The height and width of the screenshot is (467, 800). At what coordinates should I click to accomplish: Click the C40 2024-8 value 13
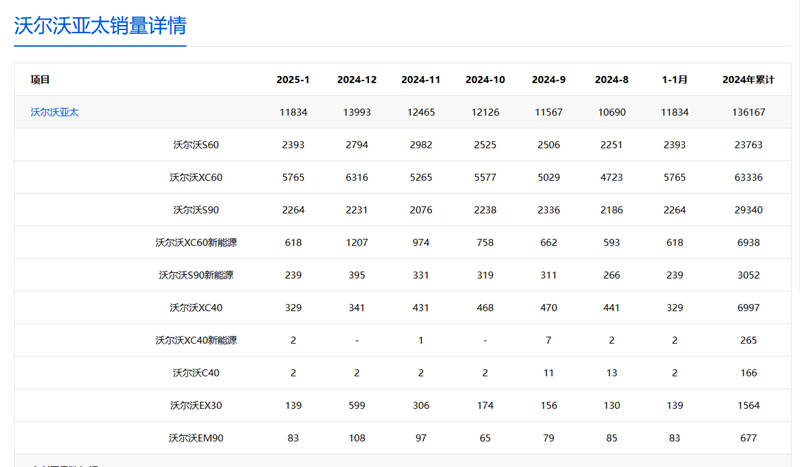(612, 373)
